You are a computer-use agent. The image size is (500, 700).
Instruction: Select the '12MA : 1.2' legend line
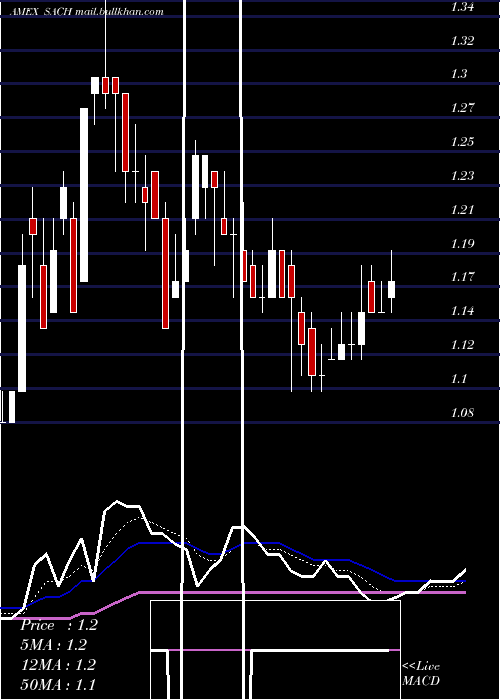click(59, 665)
